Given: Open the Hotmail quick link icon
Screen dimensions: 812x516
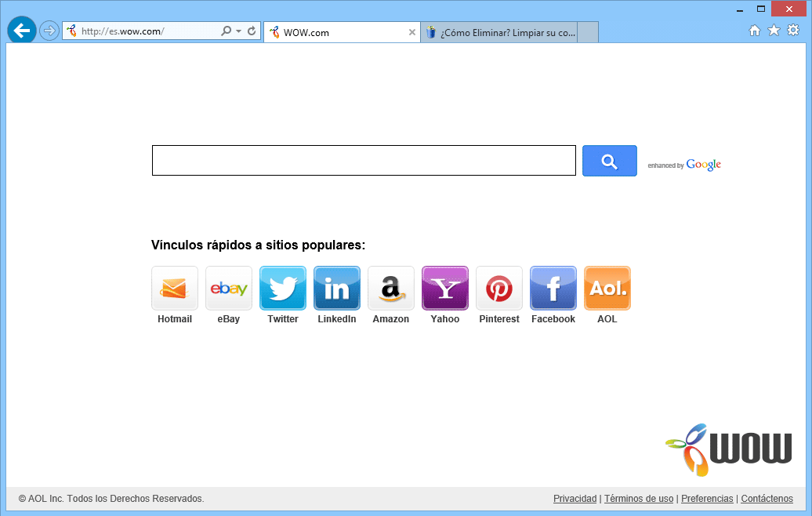Looking at the screenshot, I should (x=175, y=288).
